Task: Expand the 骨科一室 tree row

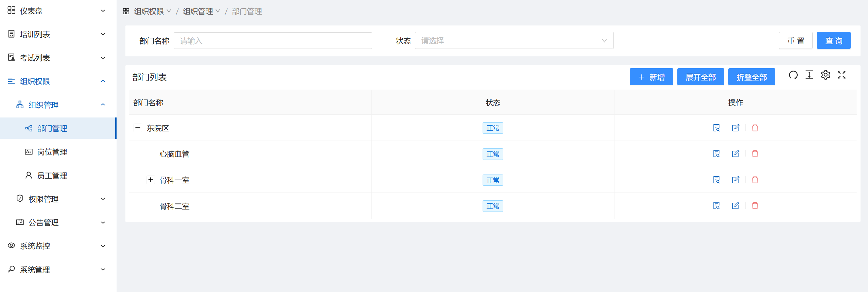Action: pos(151,180)
